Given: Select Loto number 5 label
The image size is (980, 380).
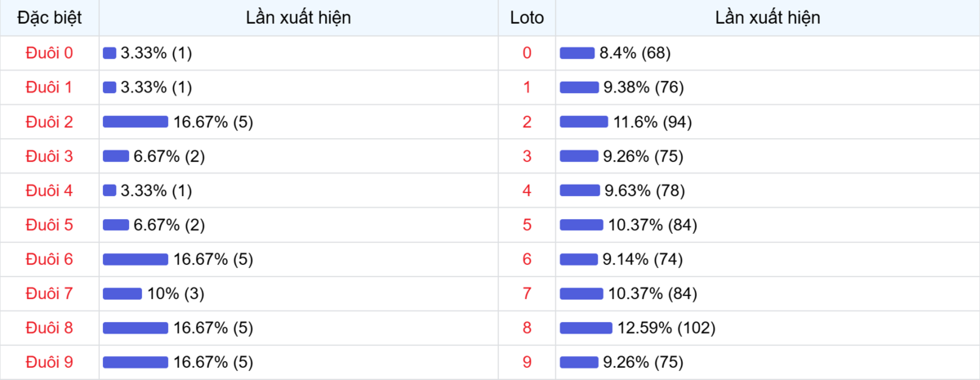Looking at the screenshot, I should (x=527, y=225).
